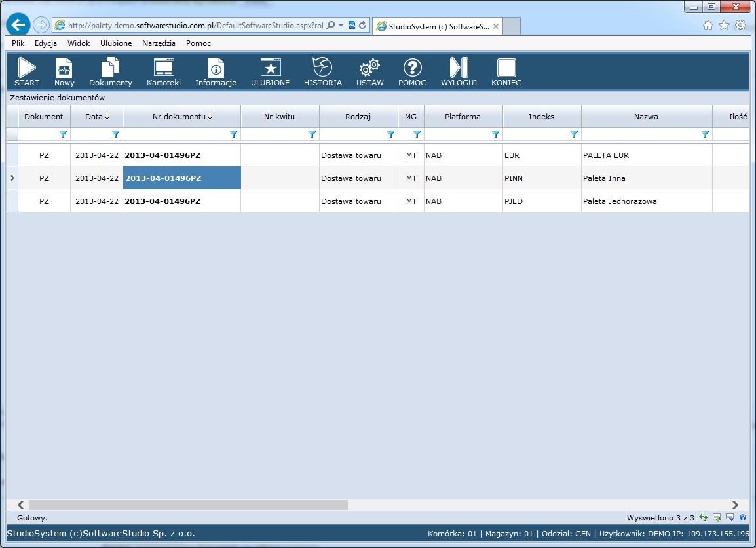Open a new blank browser tab
The image size is (756, 548).
pyautogui.click(x=512, y=26)
